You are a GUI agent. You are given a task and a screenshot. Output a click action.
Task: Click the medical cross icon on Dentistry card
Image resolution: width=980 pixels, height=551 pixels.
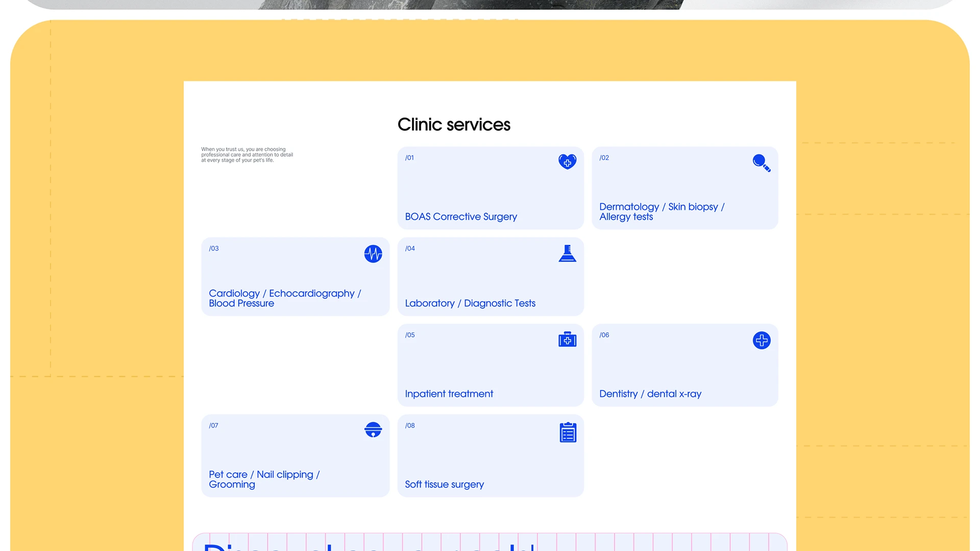click(761, 340)
